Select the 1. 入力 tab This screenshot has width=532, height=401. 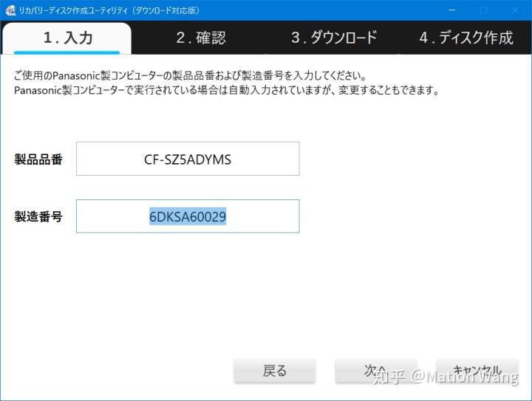coord(66,38)
